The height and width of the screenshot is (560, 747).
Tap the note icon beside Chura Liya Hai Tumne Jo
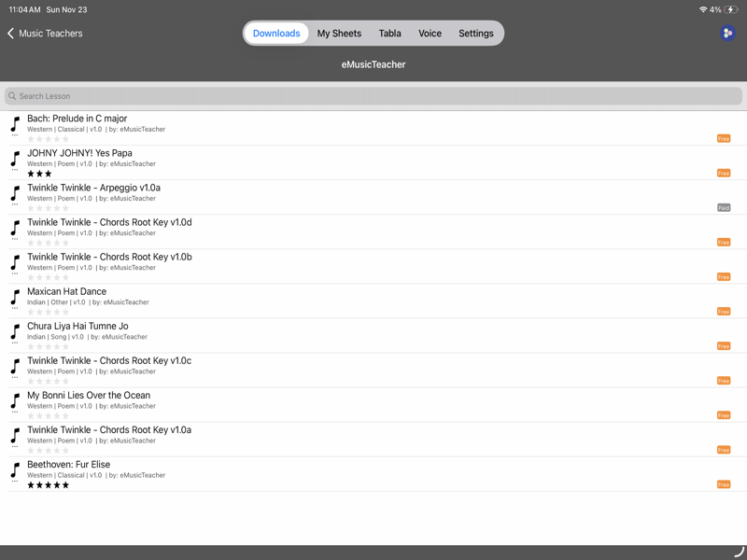point(15,331)
